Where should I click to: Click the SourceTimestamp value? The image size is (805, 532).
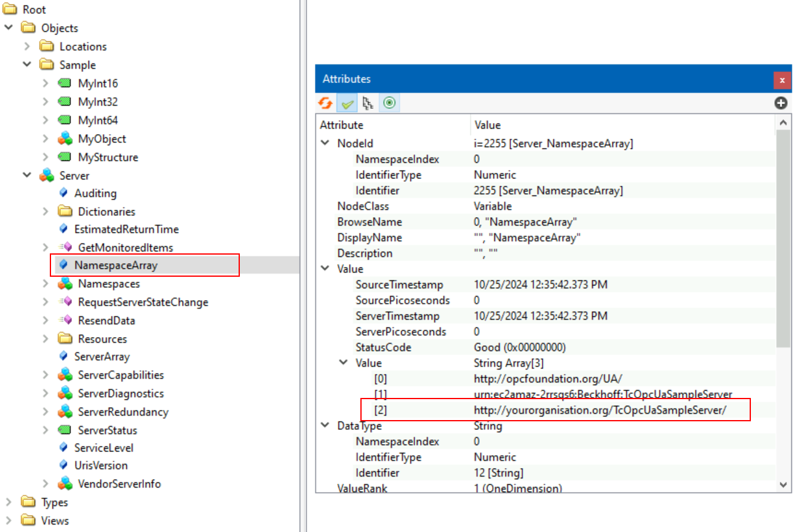(541, 285)
